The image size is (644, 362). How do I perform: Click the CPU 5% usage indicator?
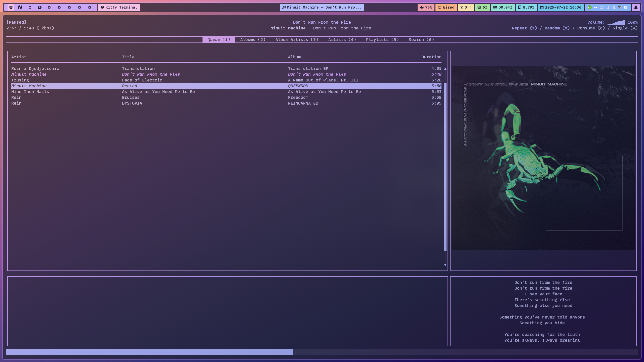[x=482, y=7]
